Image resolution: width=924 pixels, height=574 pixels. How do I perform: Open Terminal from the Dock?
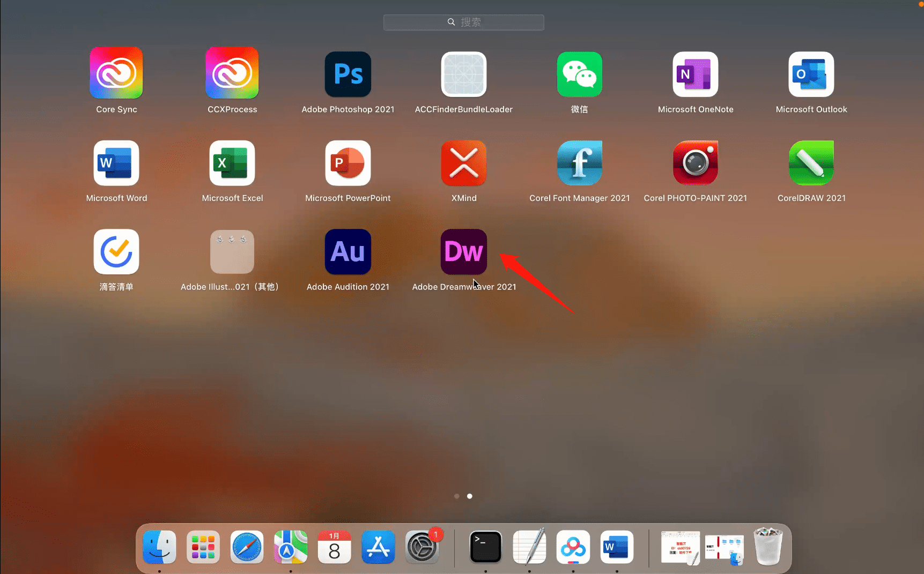coord(485,547)
